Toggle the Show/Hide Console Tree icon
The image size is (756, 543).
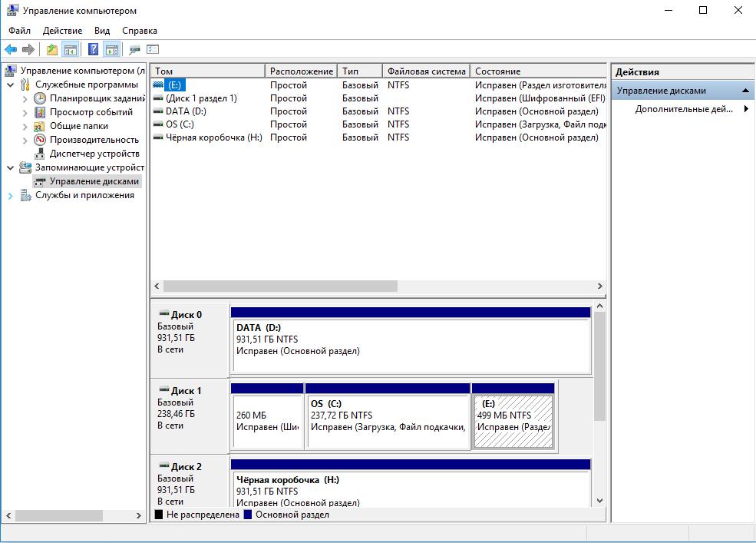71,49
